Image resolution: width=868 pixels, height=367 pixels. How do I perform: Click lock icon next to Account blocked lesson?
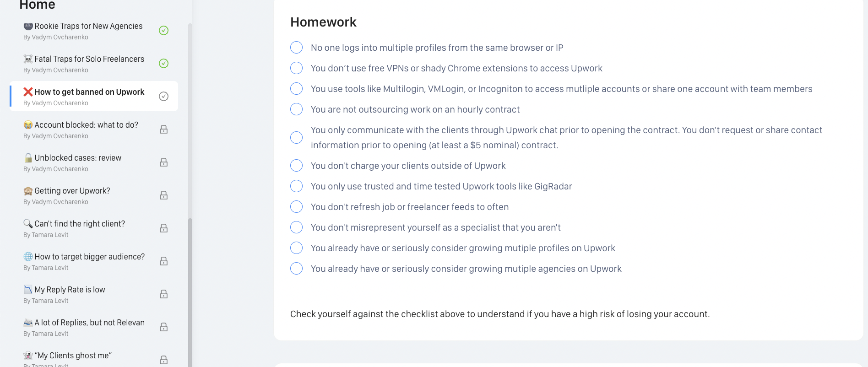coord(163,130)
